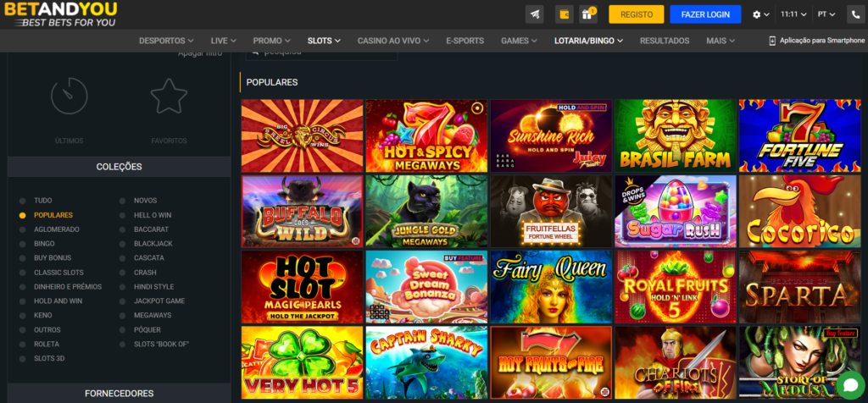
Task: Click the Apagar filtro link
Action: [200, 54]
